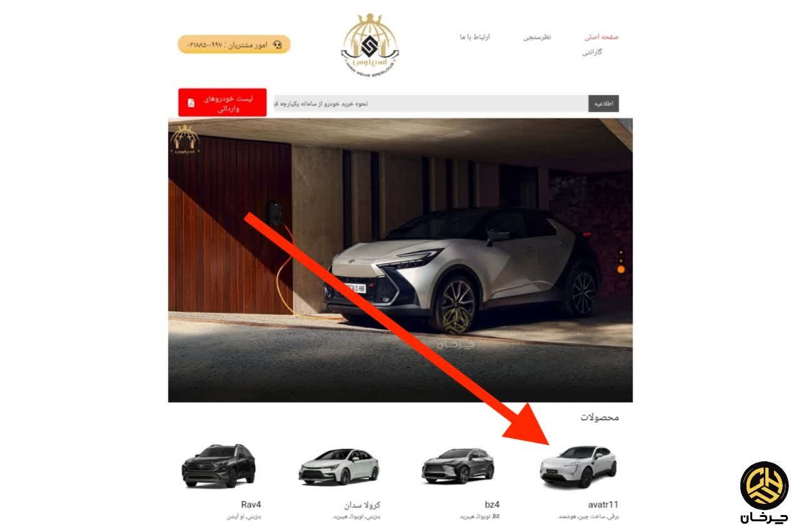801x532 pixels.
Task: Click the Charkhan logo in bottom corner
Action: coord(765,492)
